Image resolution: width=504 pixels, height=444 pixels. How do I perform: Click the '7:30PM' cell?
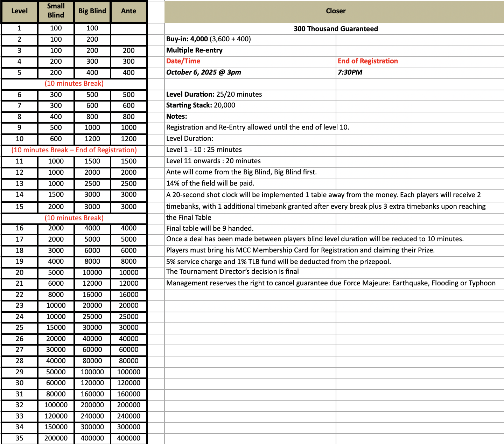pyautogui.click(x=350, y=72)
